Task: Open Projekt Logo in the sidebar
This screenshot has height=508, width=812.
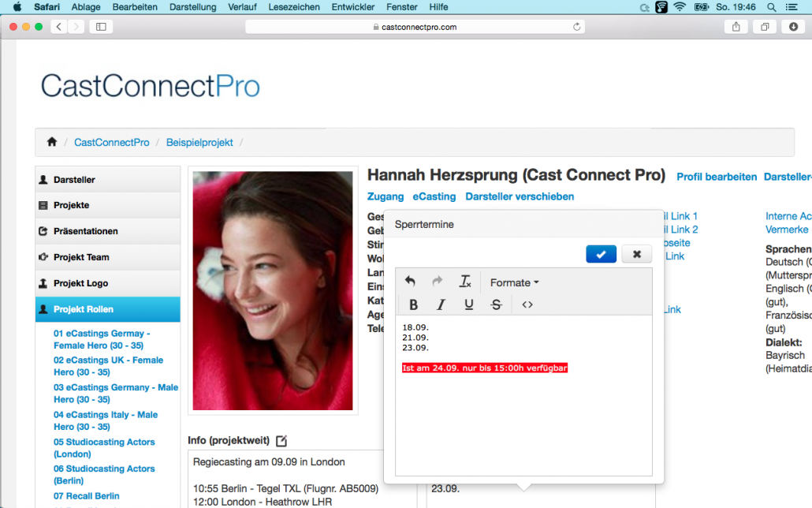Action: pyautogui.click(x=108, y=283)
